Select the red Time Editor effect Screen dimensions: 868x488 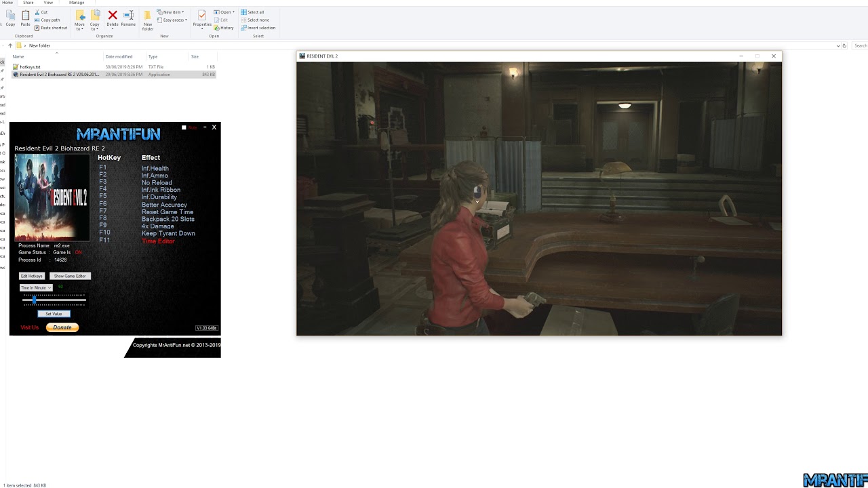[x=158, y=241]
